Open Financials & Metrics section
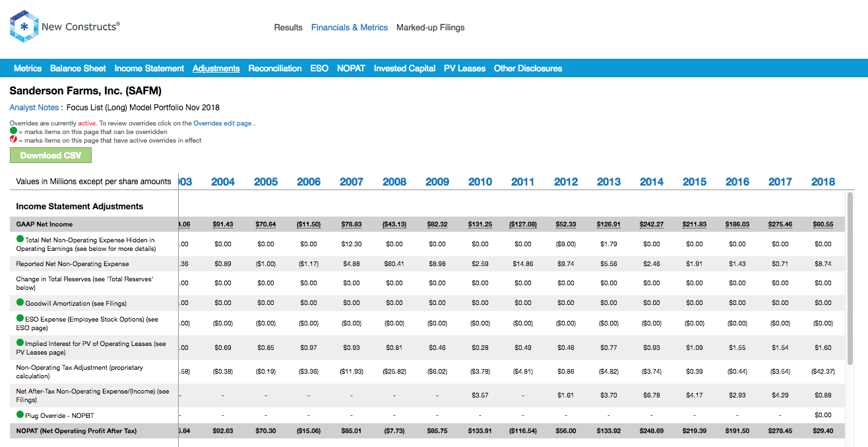868x447 pixels. click(350, 28)
